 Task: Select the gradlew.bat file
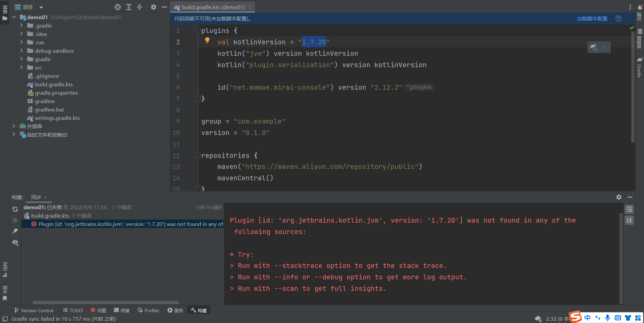pyautogui.click(x=46, y=109)
